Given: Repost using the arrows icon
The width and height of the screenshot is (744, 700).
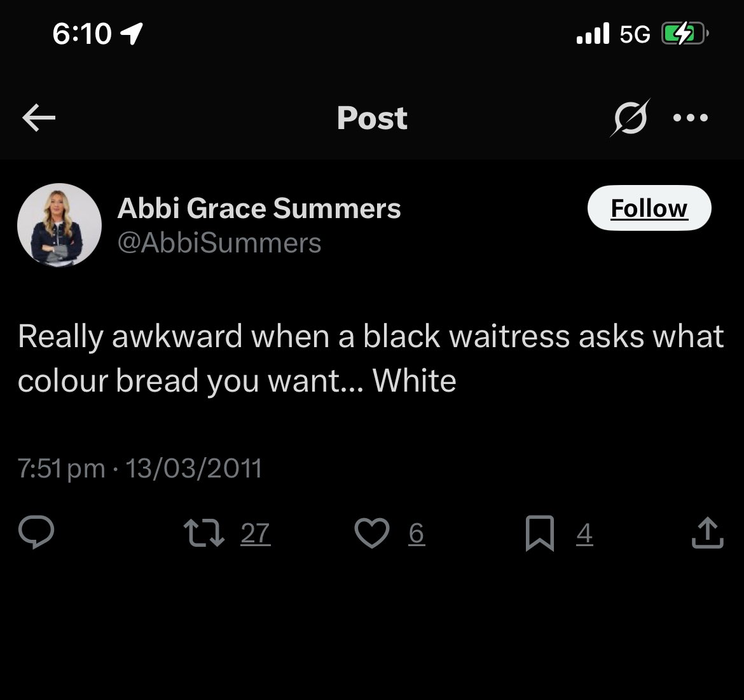Looking at the screenshot, I should 204,533.
